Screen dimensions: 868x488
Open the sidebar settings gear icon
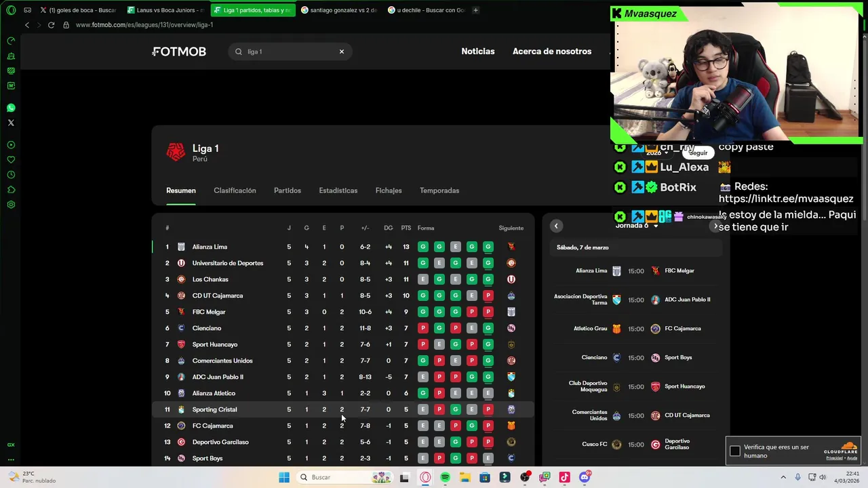pyautogui.click(x=11, y=205)
